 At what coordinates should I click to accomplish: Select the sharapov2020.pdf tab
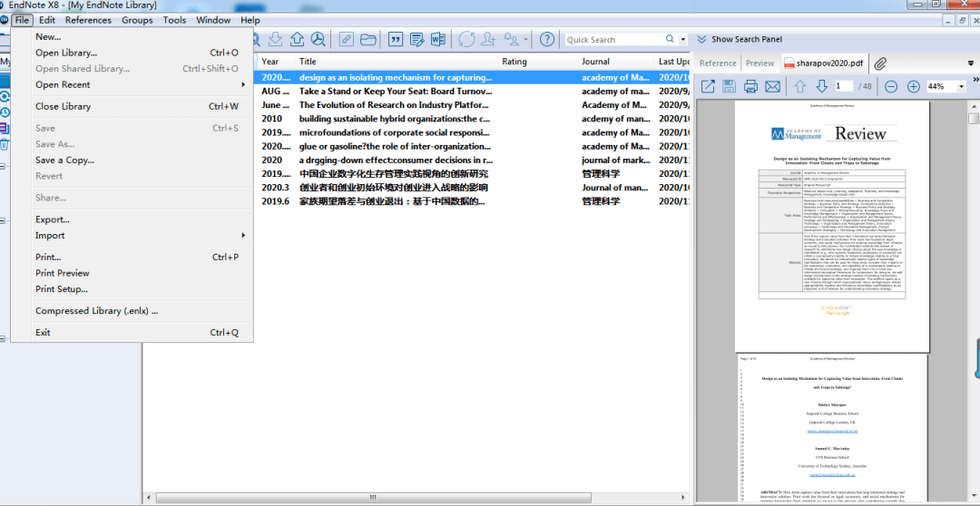(824, 63)
